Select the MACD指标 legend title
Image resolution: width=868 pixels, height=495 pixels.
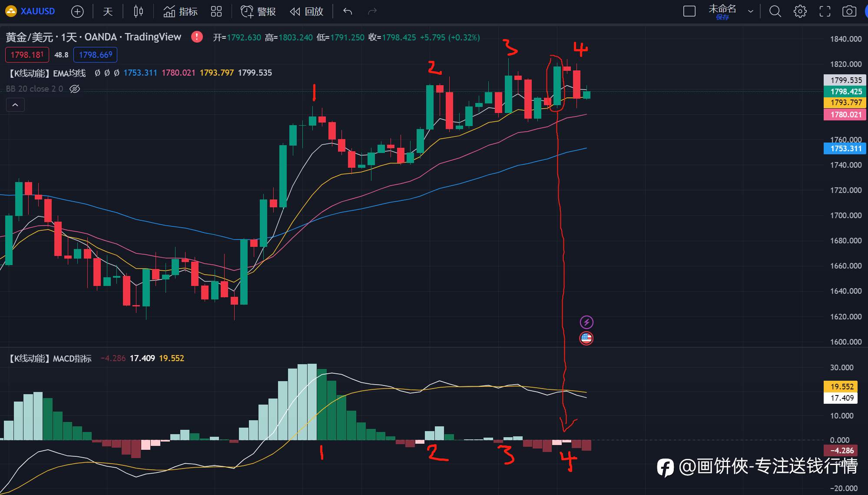[x=50, y=359]
